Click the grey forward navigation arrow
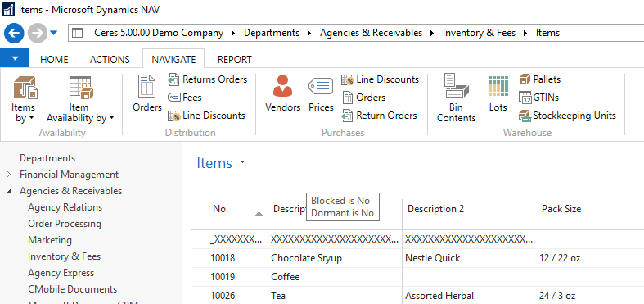 click(38, 33)
